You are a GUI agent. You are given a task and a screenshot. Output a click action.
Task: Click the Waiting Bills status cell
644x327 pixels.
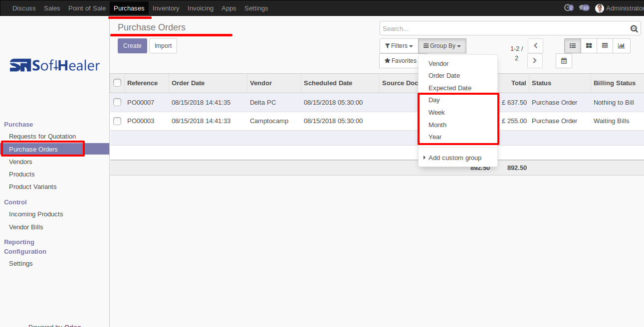click(611, 121)
